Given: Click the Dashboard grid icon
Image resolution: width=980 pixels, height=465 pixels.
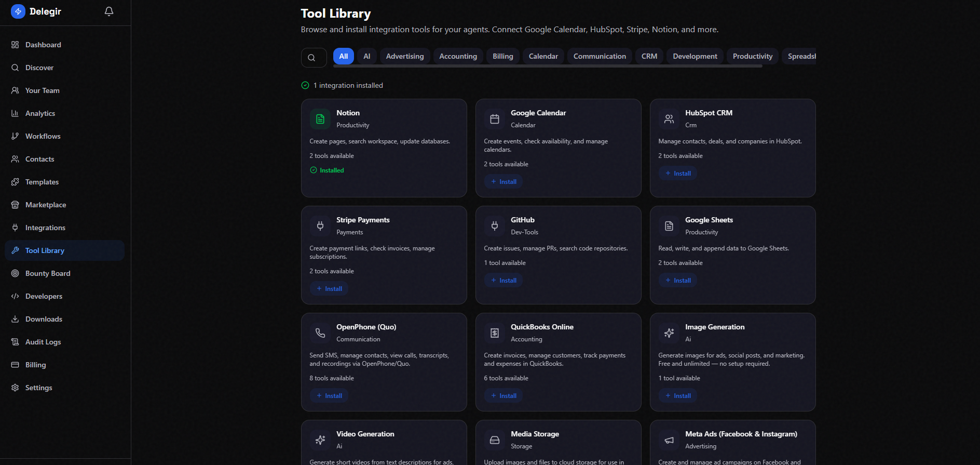Looking at the screenshot, I should click(15, 45).
